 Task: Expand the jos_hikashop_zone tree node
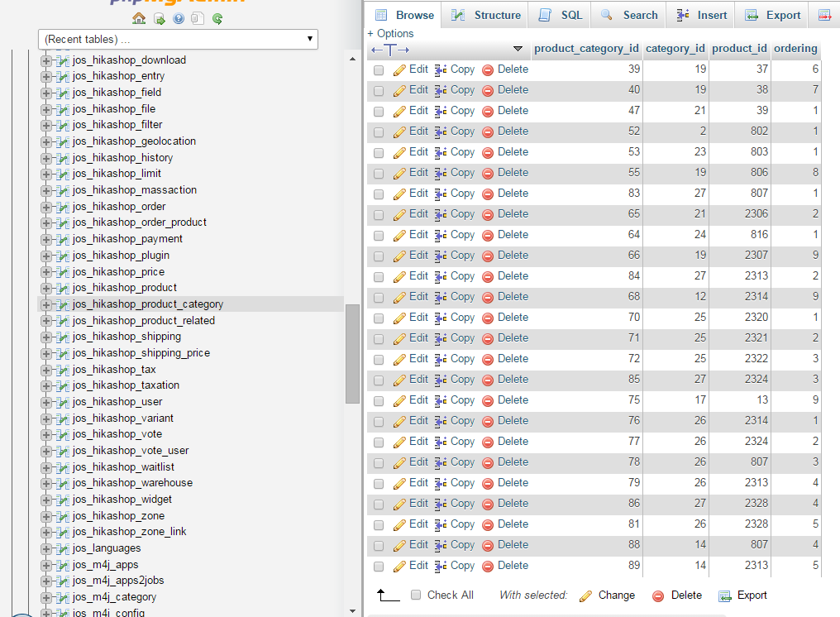click(45, 516)
